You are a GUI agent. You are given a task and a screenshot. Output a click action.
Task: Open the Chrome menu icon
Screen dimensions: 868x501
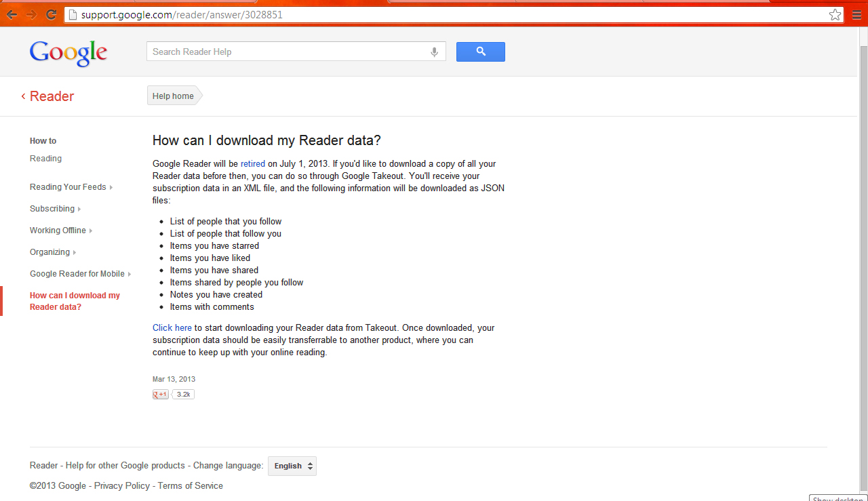(856, 14)
